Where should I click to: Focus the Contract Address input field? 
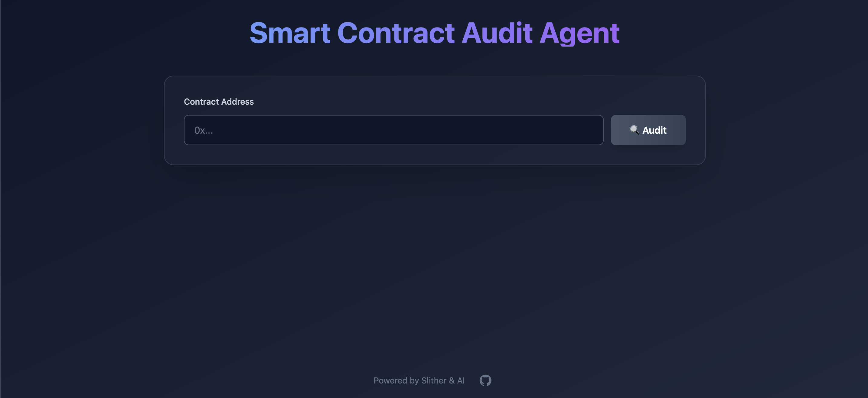point(393,130)
